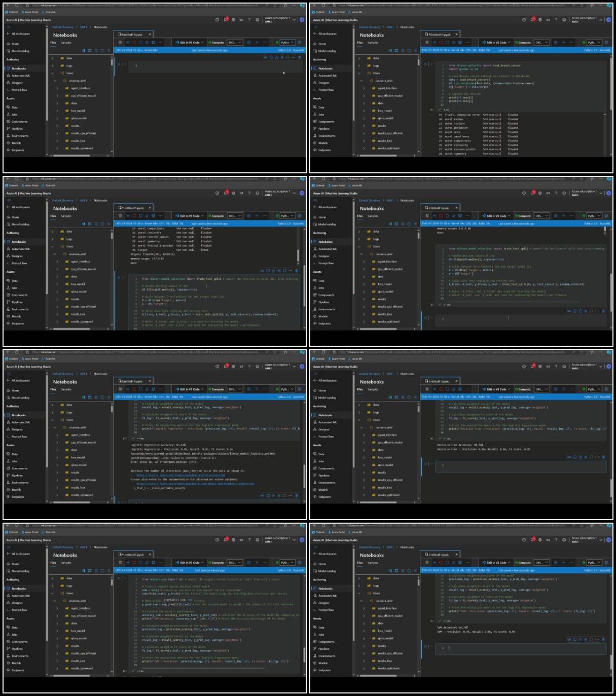This screenshot has width=616, height=696.
Task: Open the recent-history clock icon in the SVC import screenshot
Action: tap(217, 540)
